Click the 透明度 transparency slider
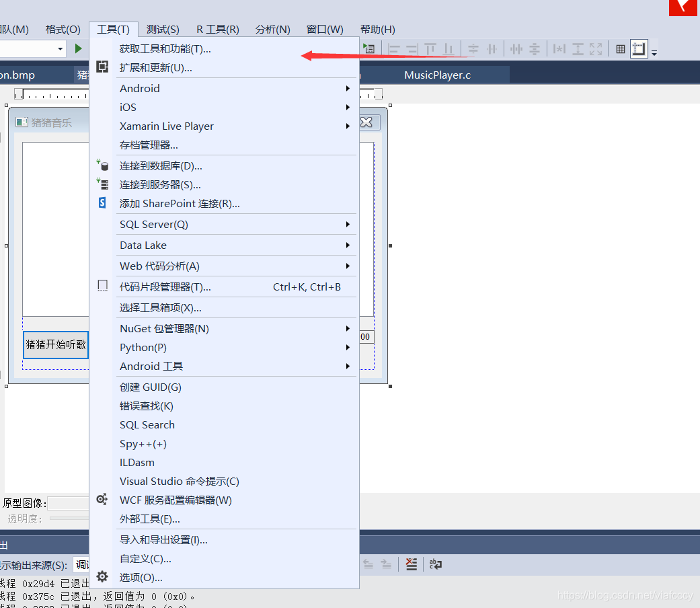Viewport: 700px width, 608px height. click(x=69, y=519)
